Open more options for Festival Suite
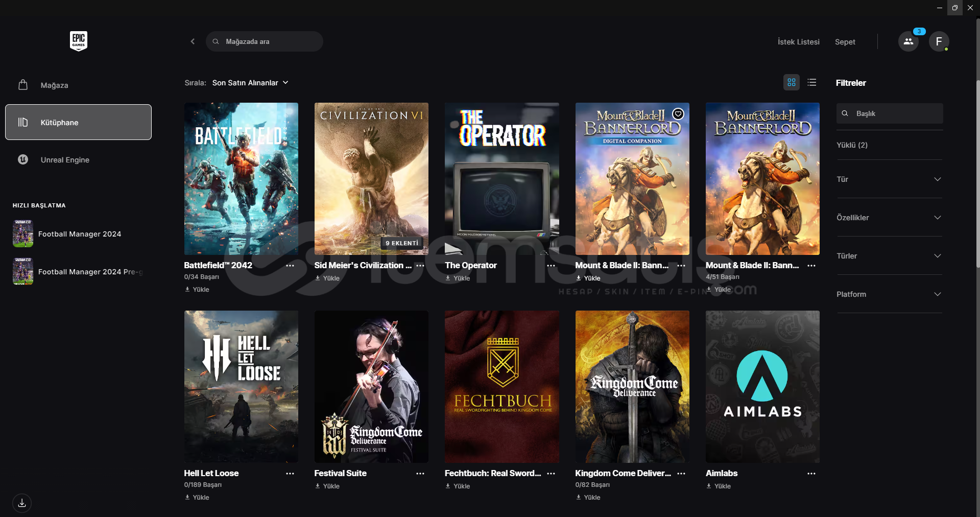 click(420, 474)
